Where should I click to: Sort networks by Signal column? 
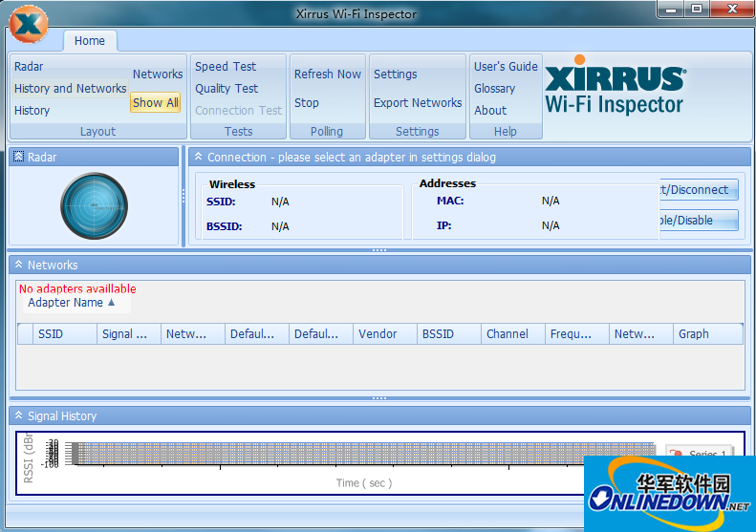click(x=129, y=334)
